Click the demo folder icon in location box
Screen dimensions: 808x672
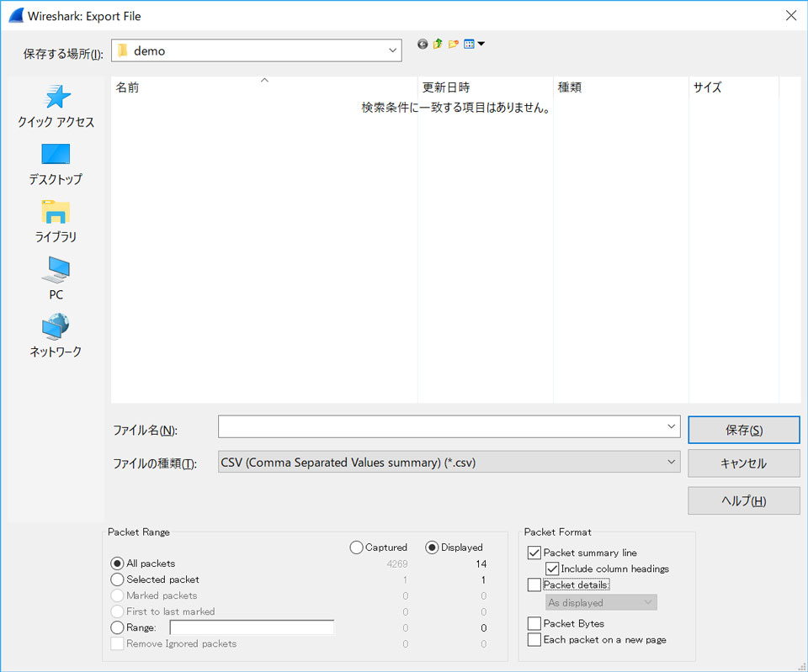click(123, 50)
